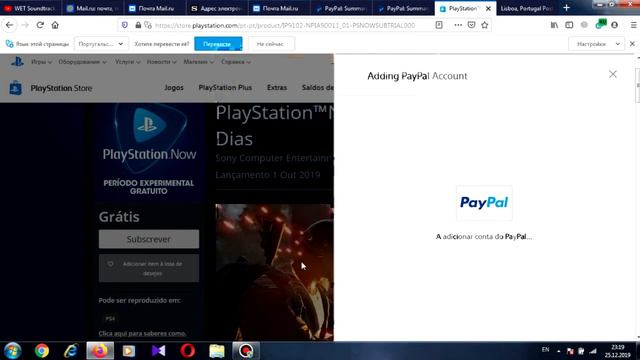Switch to Lisboa, Portugal tab

coord(527,8)
